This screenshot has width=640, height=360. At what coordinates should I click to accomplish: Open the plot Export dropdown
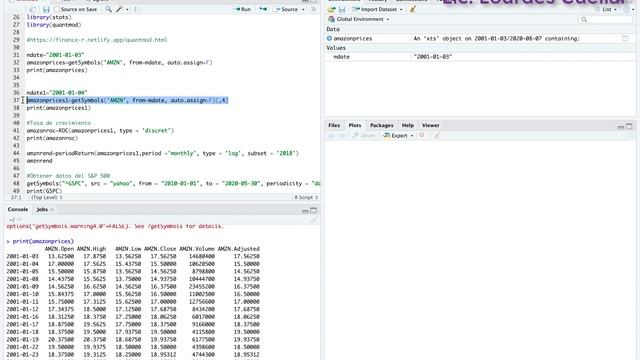(x=398, y=136)
